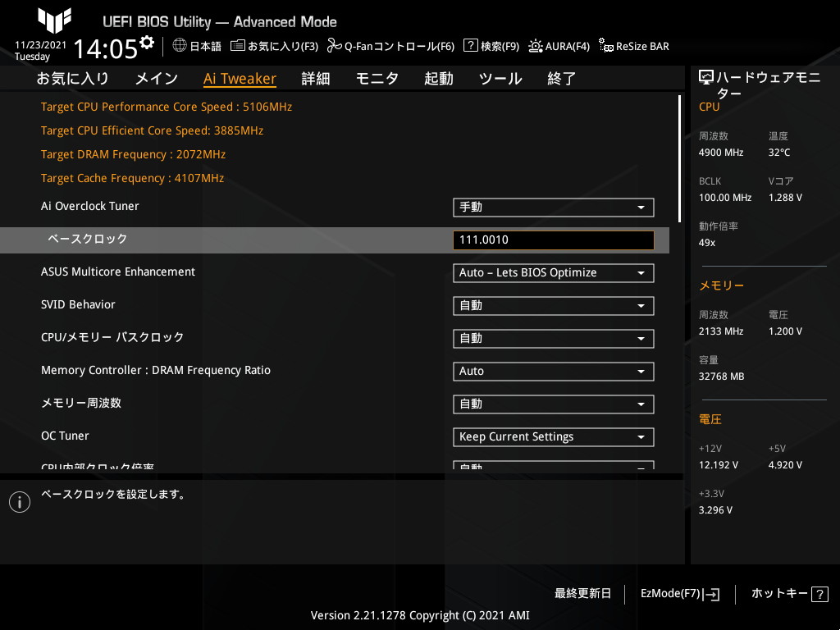Click 最終更新日 button
The image size is (840, 630).
(x=583, y=594)
